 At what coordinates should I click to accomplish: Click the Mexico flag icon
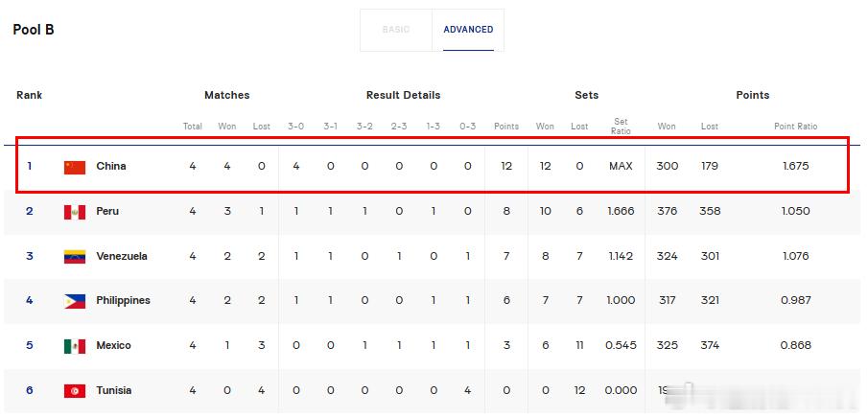(x=75, y=346)
